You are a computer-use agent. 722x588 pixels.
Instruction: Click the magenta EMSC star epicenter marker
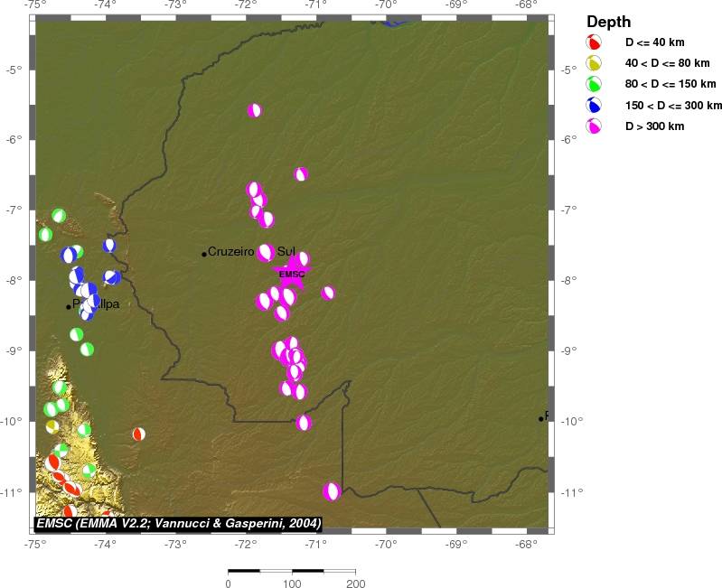pyautogui.click(x=293, y=273)
